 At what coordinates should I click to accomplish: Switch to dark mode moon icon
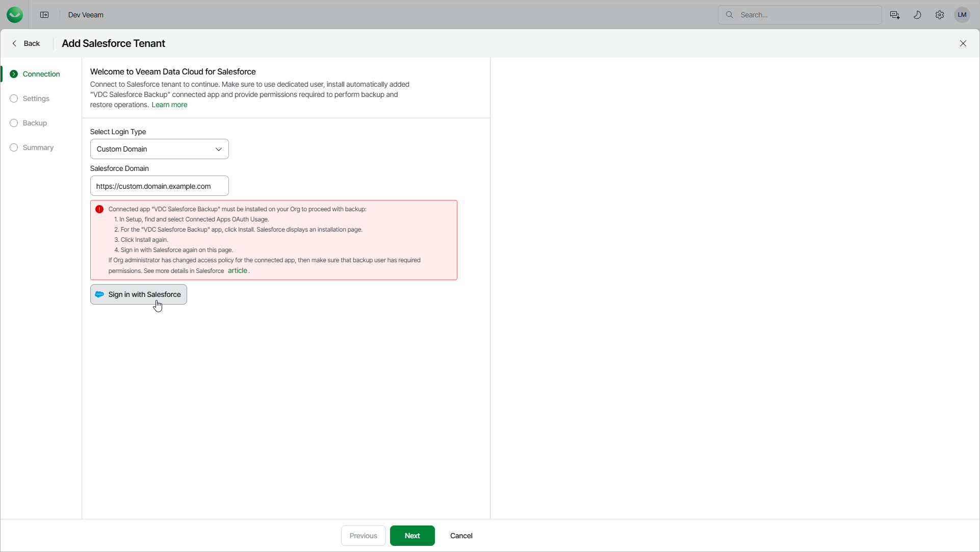(917, 15)
